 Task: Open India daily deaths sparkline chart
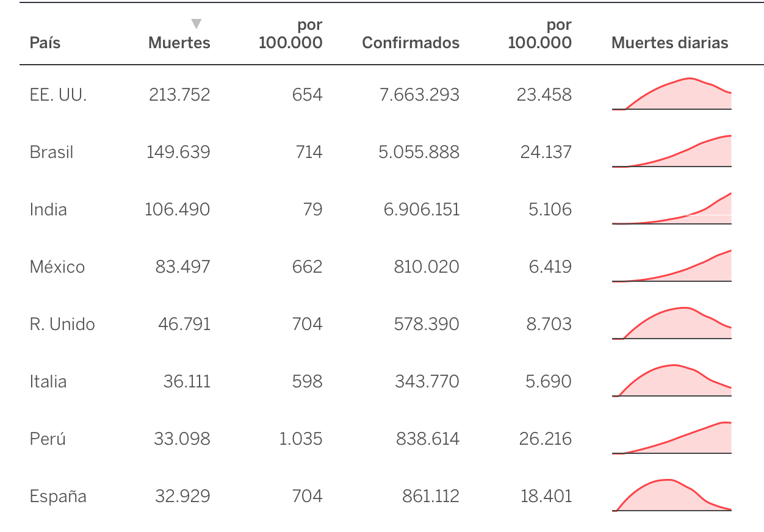click(x=672, y=209)
